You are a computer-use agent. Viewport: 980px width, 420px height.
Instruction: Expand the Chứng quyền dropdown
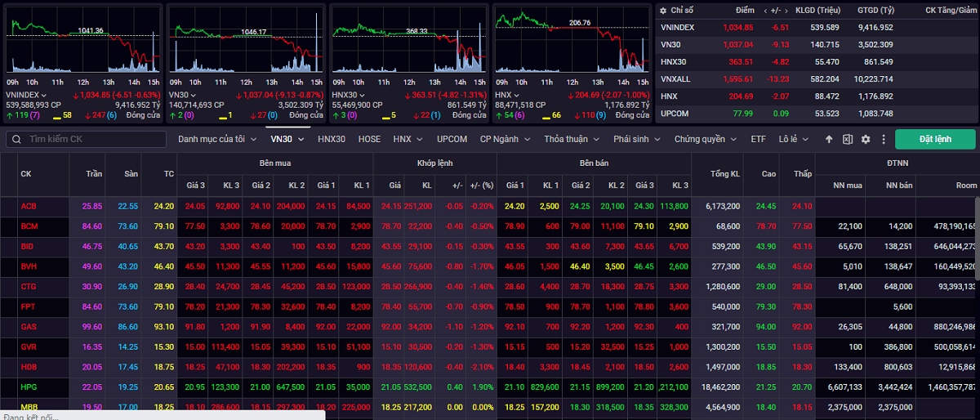point(705,139)
